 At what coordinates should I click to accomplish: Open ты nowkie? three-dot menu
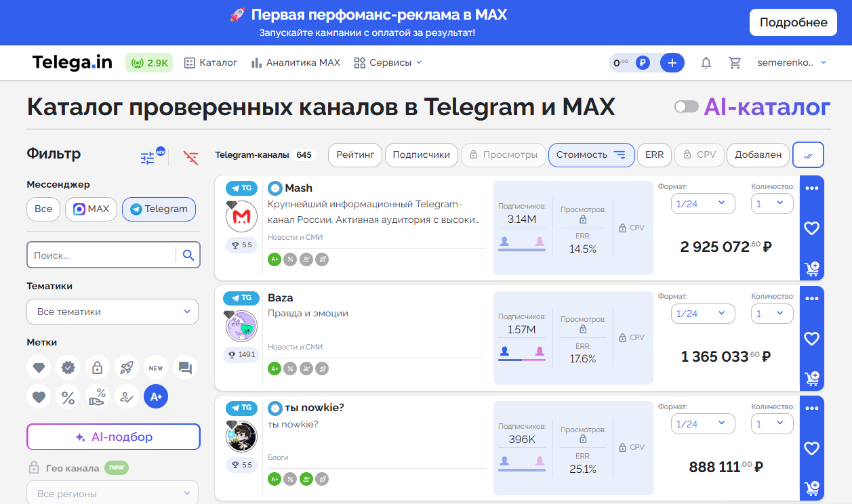811,408
